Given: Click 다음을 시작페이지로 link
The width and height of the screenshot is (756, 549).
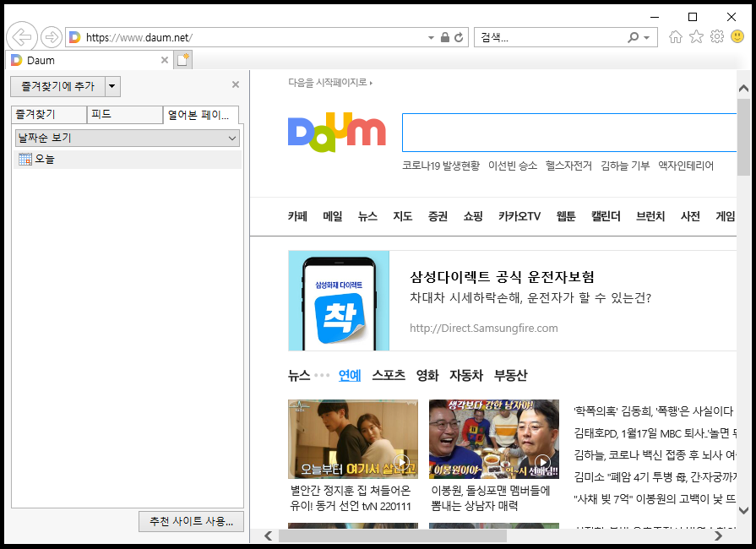Looking at the screenshot, I should point(329,83).
